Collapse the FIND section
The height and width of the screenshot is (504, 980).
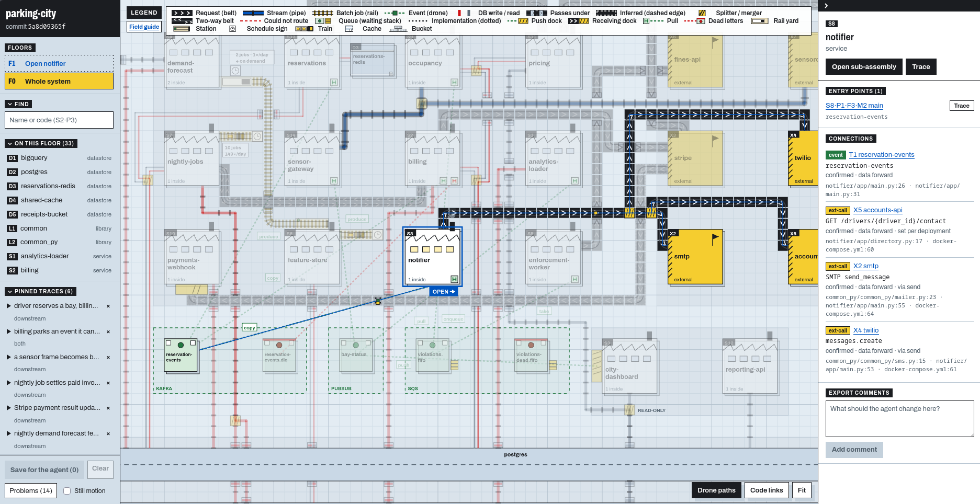[x=19, y=104]
